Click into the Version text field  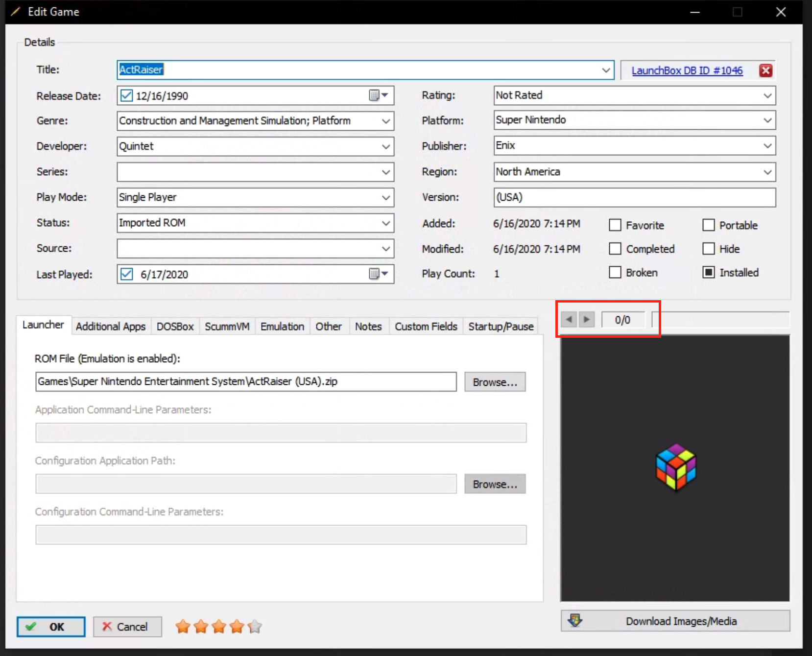click(635, 197)
